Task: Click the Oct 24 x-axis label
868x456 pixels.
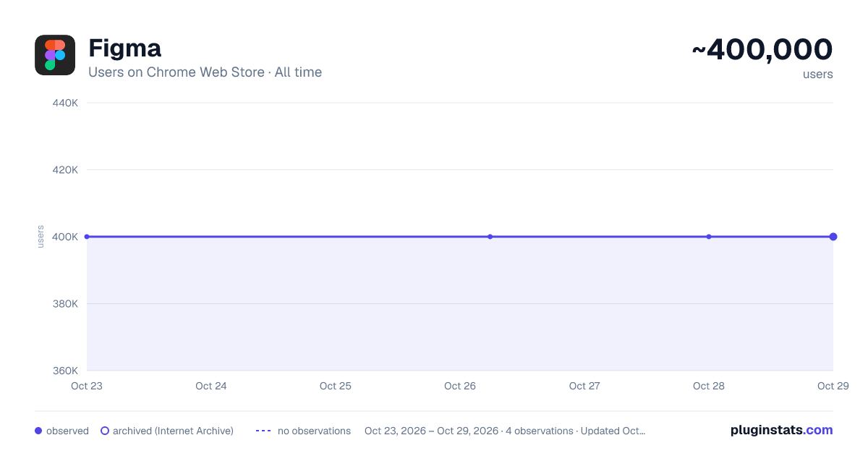Action: (x=211, y=386)
